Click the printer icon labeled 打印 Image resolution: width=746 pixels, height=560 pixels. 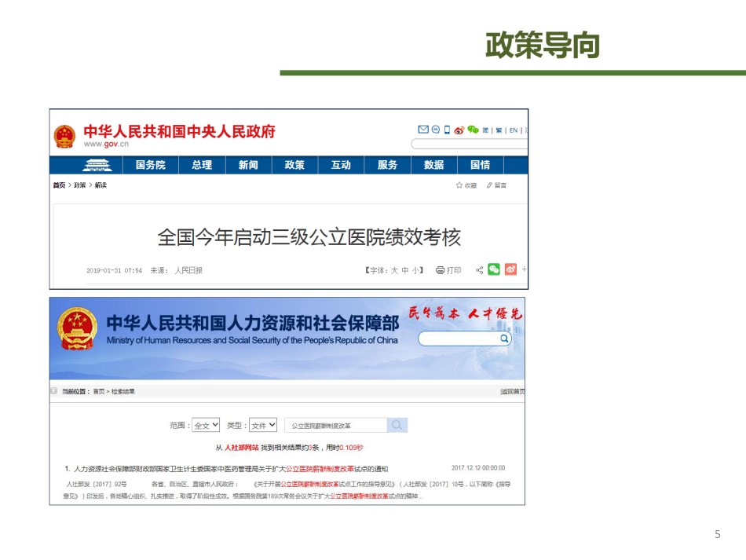click(x=441, y=270)
